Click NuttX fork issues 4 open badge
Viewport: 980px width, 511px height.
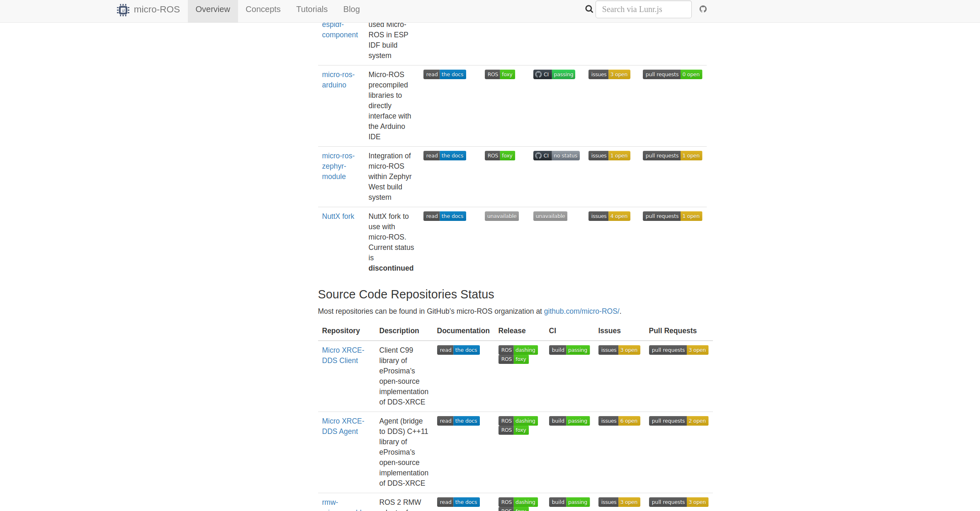click(609, 216)
